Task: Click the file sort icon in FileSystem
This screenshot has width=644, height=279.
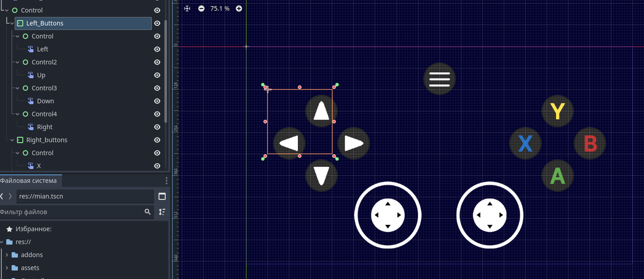Action: tap(162, 212)
